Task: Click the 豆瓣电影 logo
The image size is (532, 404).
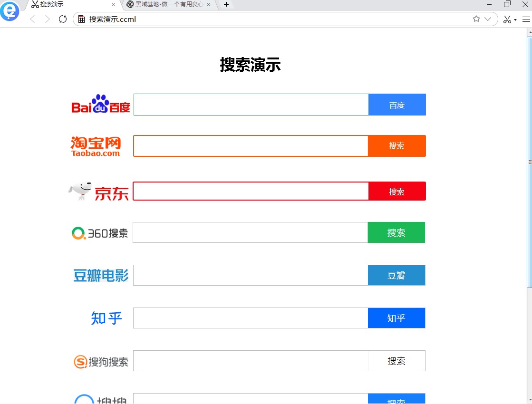Action: (x=101, y=276)
